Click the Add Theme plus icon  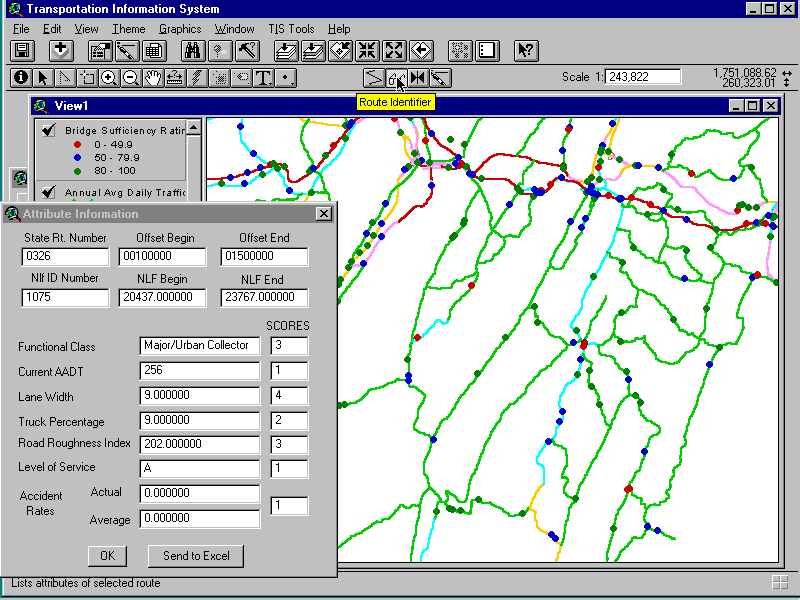click(61, 51)
